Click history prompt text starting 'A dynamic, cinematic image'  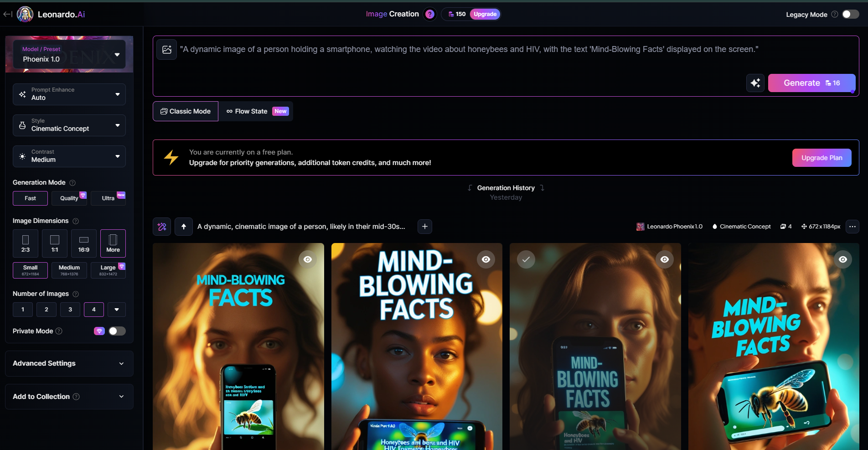click(x=301, y=227)
